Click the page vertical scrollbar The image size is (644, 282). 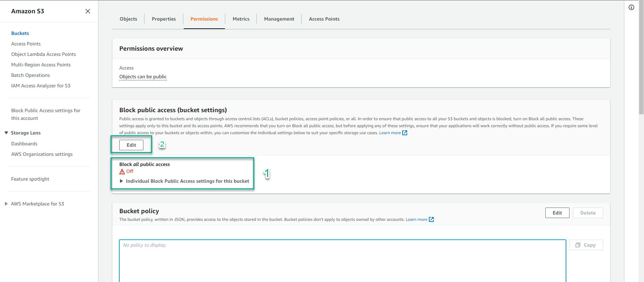tap(641, 57)
